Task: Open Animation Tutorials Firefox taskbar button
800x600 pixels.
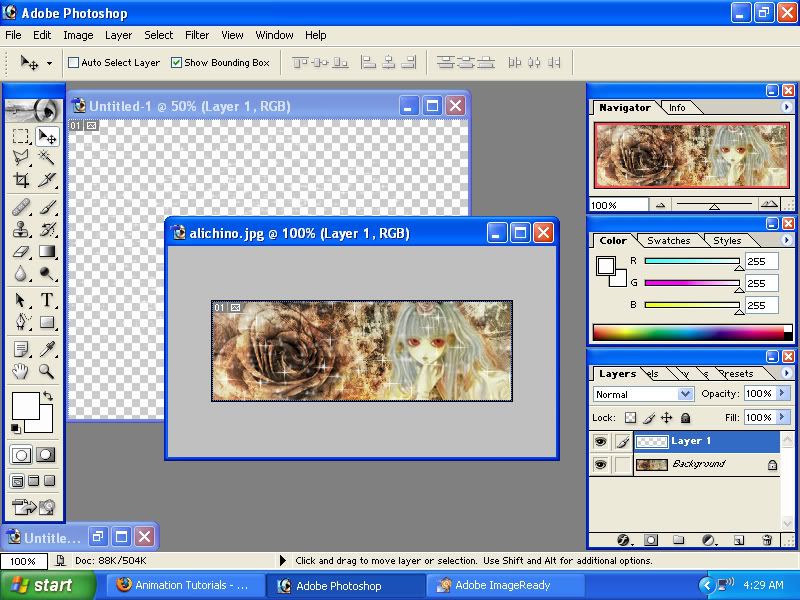Action: [x=186, y=585]
